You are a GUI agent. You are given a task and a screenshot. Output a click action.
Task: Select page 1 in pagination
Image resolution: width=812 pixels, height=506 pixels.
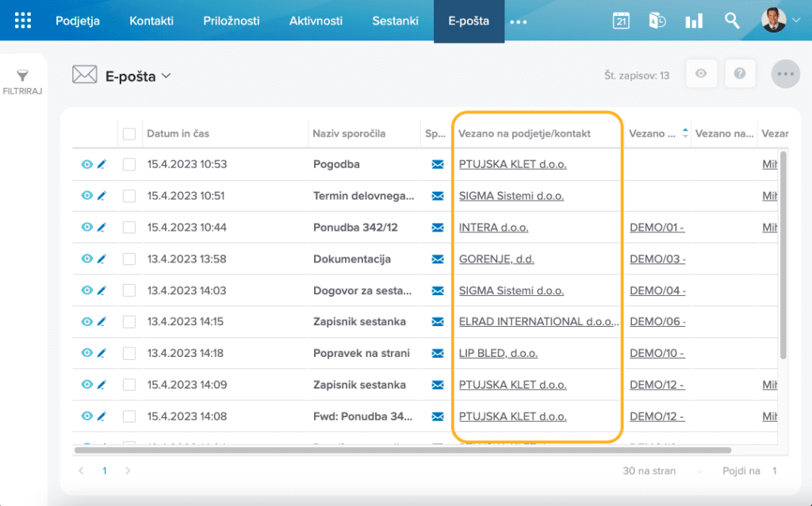point(105,471)
